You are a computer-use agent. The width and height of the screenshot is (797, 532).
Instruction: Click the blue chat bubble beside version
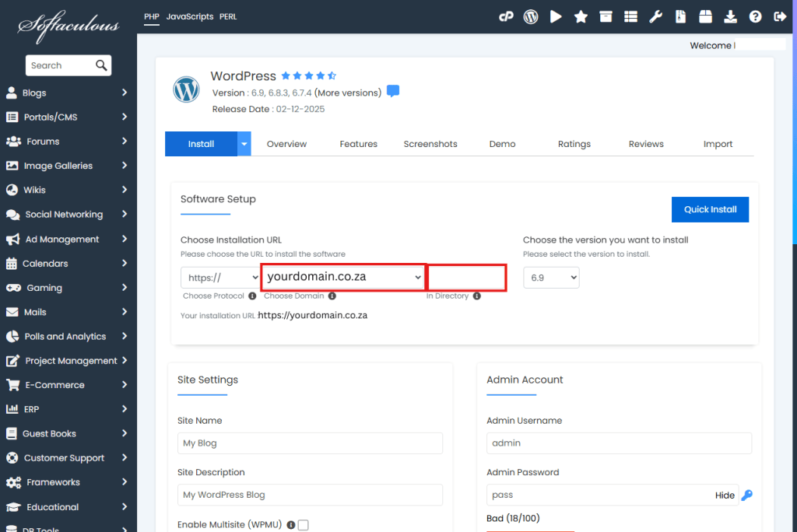(393, 92)
